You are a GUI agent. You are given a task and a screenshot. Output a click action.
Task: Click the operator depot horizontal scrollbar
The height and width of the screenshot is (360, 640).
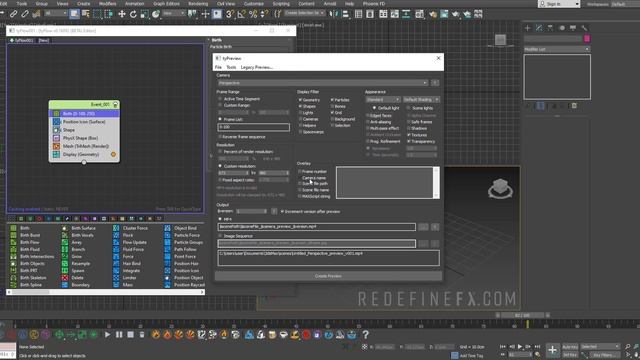pyautogui.click(x=105, y=292)
